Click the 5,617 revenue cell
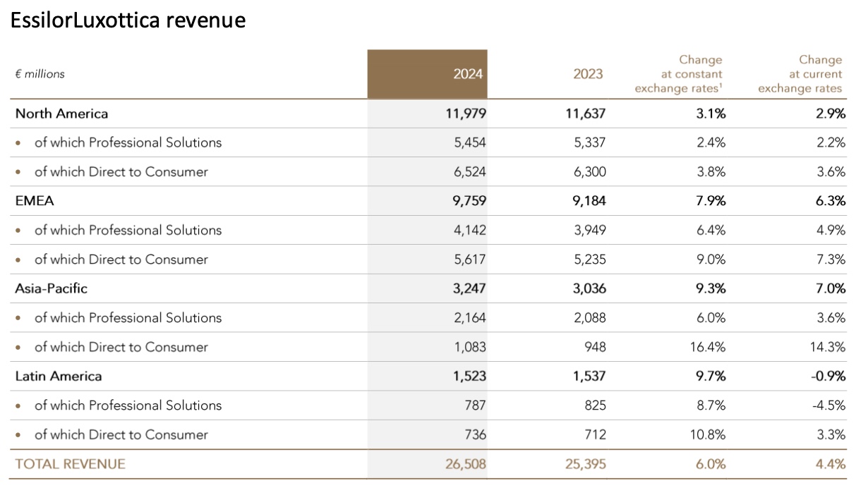Screen dimensions: 868x488 pyautogui.click(x=471, y=260)
